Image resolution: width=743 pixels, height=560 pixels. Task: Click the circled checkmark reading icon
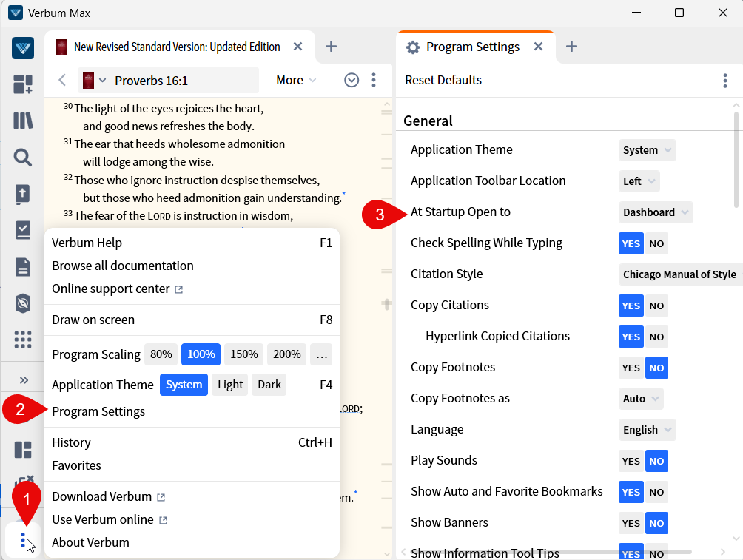(x=351, y=80)
